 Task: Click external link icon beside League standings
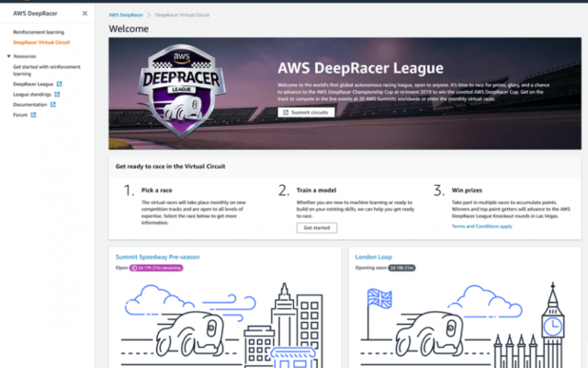[x=57, y=94]
